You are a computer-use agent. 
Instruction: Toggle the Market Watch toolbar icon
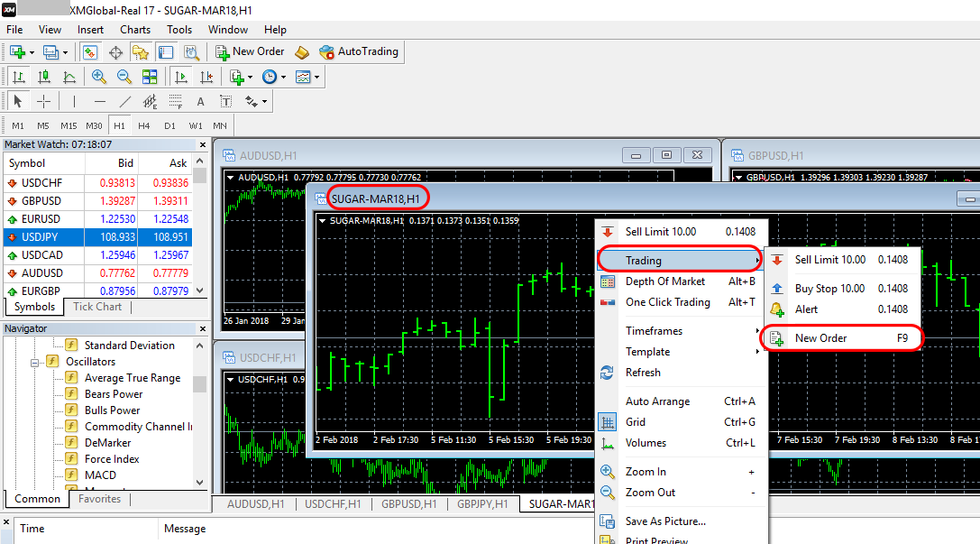[90, 52]
